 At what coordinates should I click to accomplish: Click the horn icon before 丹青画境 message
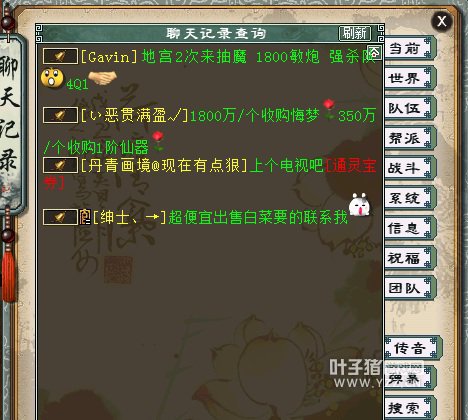pyautogui.click(x=60, y=165)
